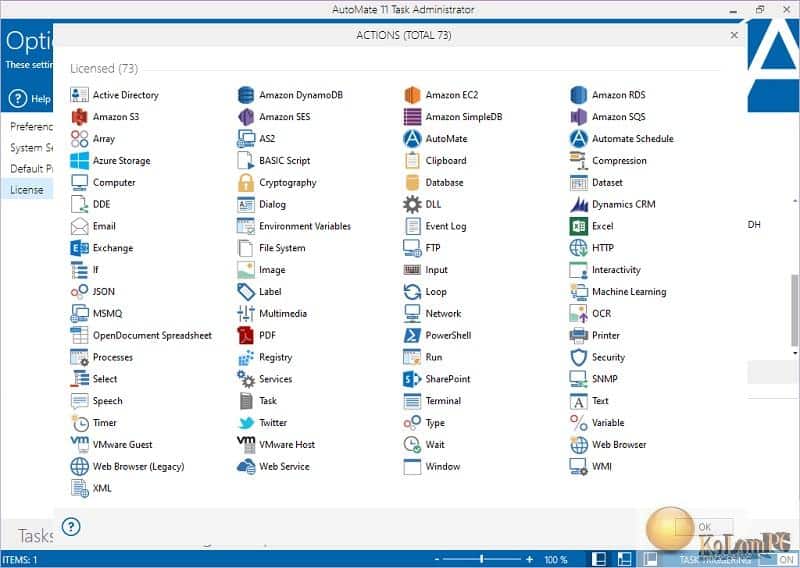Click the Terminal action label
The width and height of the screenshot is (800, 568).
click(x=443, y=401)
